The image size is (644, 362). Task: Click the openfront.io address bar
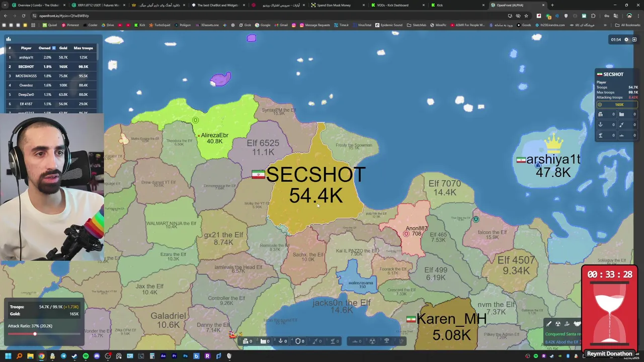[272, 16]
